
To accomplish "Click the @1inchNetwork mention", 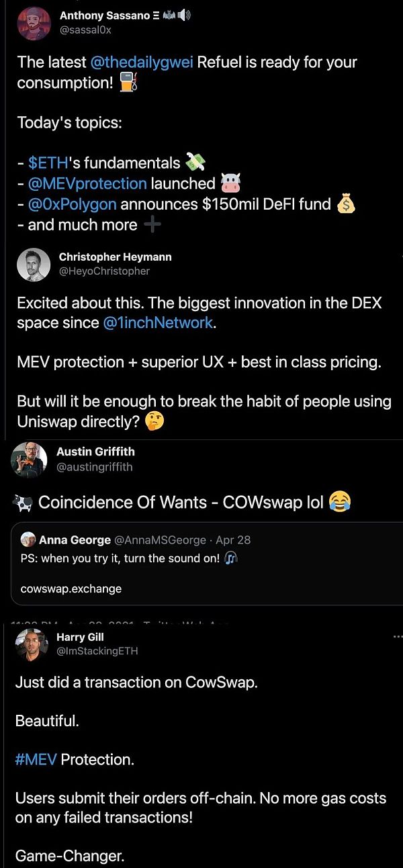I will 158,322.
